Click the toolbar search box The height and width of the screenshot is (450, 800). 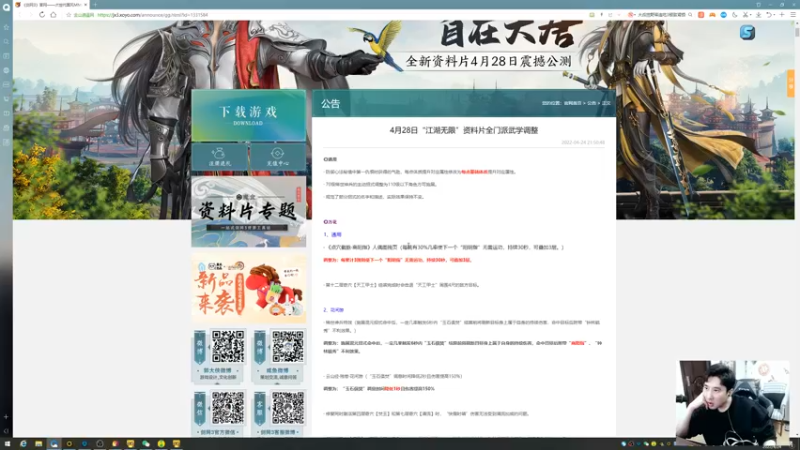click(x=661, y=15)
